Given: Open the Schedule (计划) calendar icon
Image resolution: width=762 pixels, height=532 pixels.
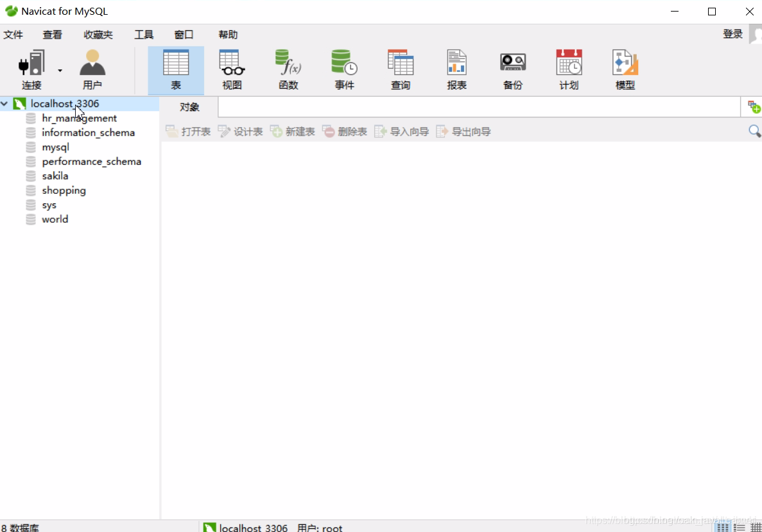Looking at the screenshot, I should (x=569, y=63).
